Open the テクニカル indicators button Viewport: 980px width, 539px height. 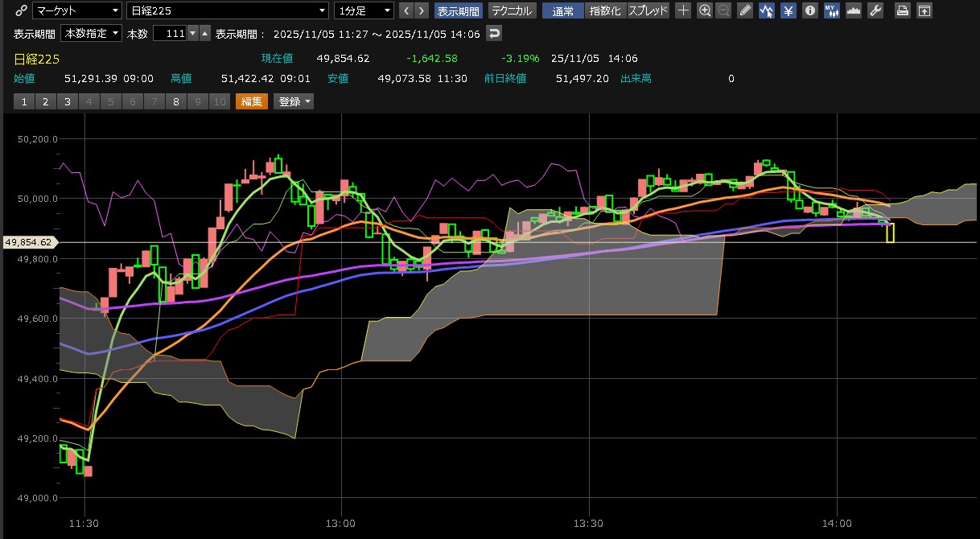tap(512, 10)
